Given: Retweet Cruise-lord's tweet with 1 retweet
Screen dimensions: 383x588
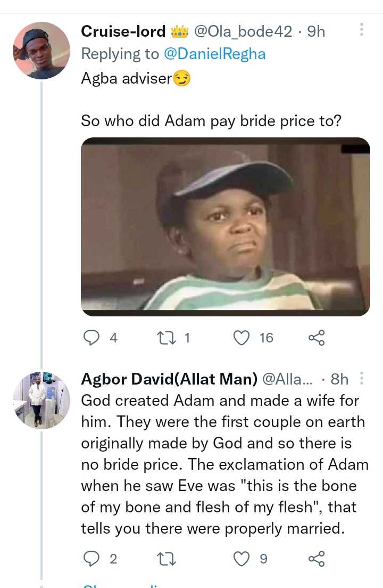Looking at the screenshot, I should coord(166,338).
